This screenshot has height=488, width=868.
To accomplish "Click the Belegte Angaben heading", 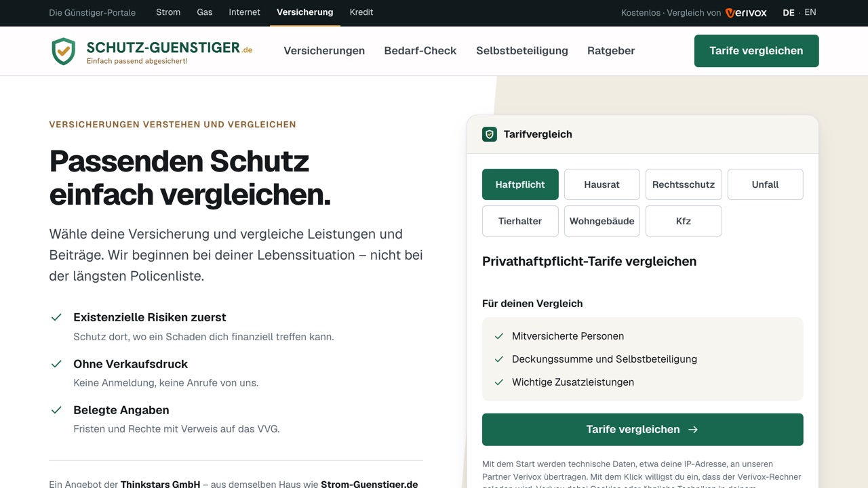I will [x=121, y=410].
